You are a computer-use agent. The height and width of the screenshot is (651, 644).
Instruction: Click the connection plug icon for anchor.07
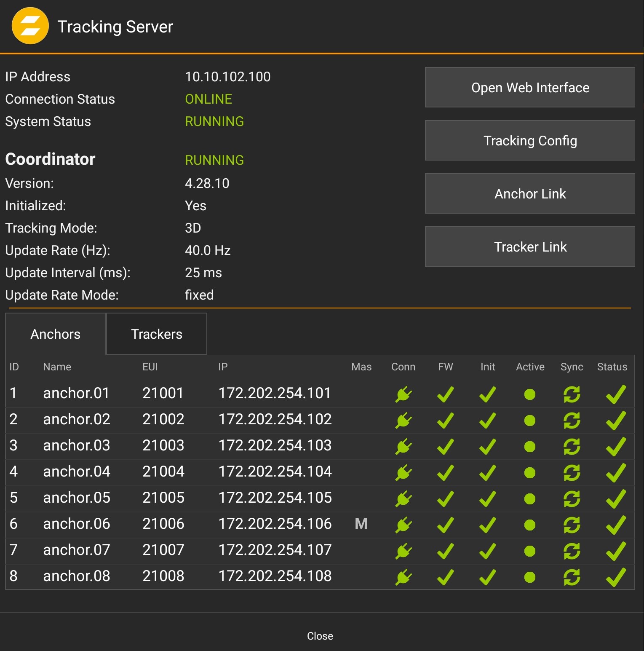tap(403, 550)
